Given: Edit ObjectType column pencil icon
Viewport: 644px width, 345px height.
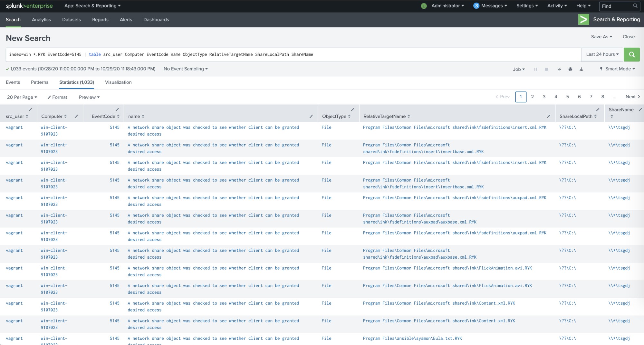Looking at the screenshot, I should pos(352,110).
